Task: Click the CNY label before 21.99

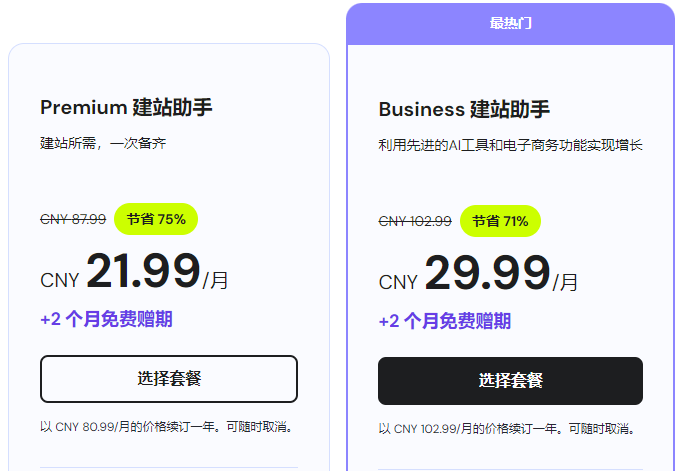Action: point(59,281)
